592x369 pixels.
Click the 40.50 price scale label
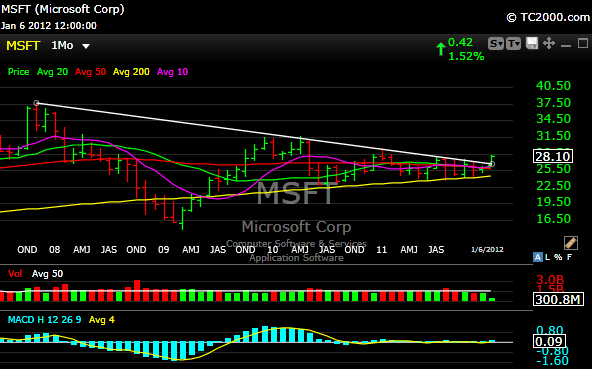[x=553, y=86]
